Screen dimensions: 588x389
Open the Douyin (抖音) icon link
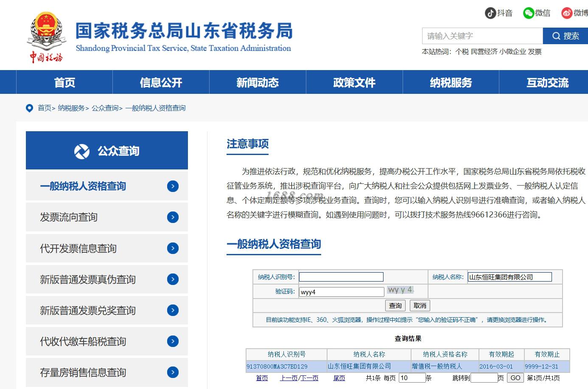pos(490,13)
